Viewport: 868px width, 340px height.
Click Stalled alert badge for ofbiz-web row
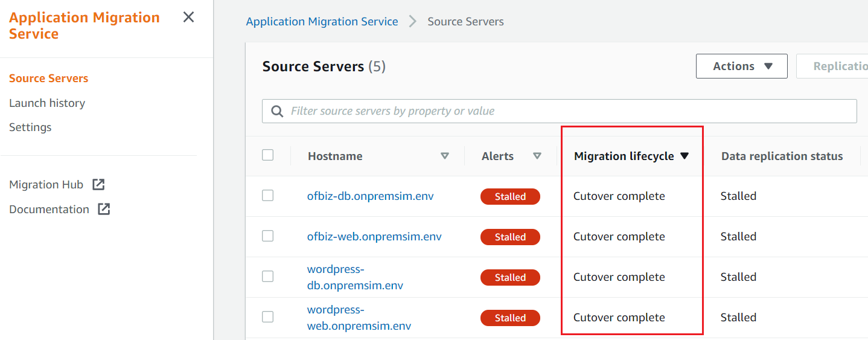(x=510, y=237)
